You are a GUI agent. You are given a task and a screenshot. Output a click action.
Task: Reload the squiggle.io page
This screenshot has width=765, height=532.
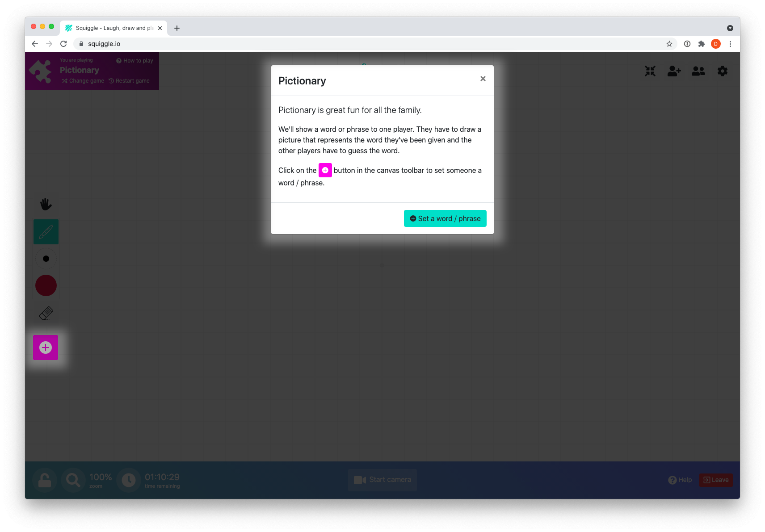coord(63,44)
